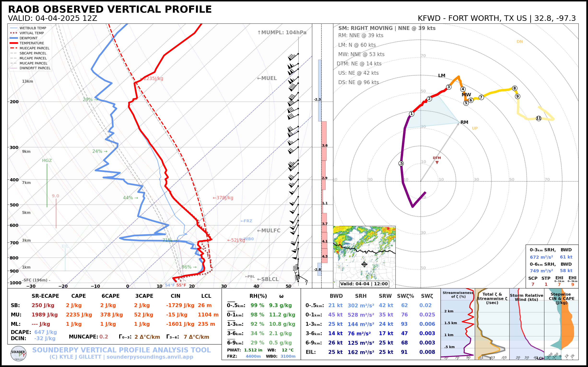Click hodograph height marker 3
This screenshot has height=367, width=588.
pos(448,87)
